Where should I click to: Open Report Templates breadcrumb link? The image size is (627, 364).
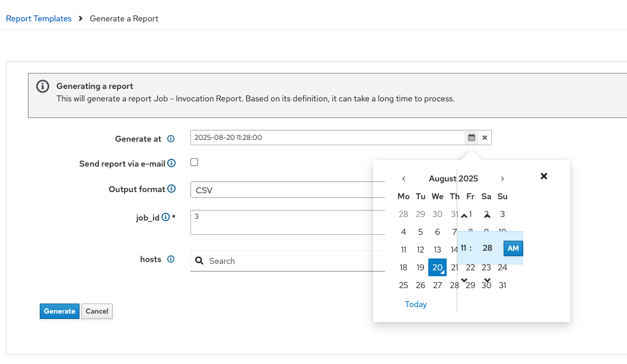(x=39, y=18)
